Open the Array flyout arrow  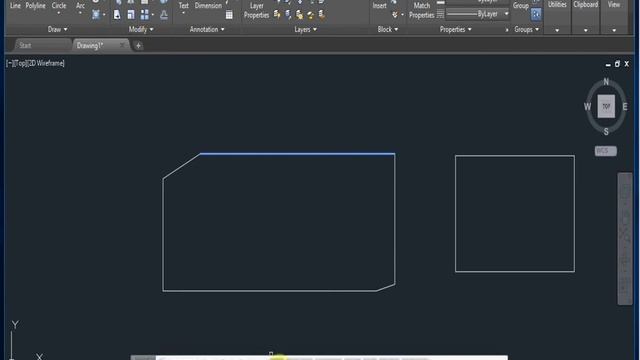(153, 15)
